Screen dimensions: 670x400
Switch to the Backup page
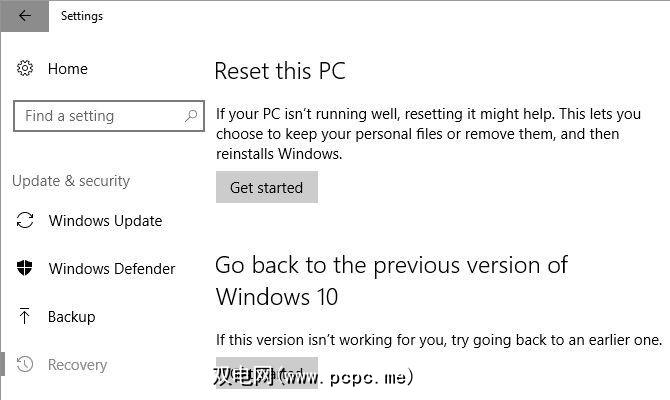point(72,317)
